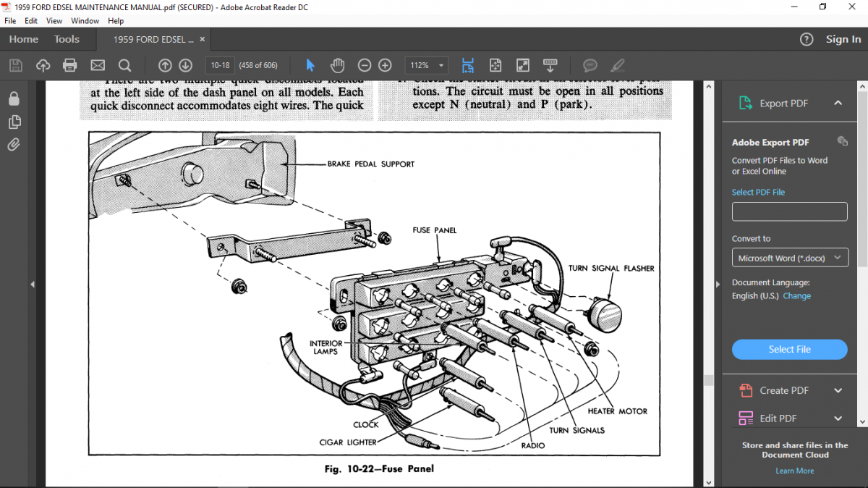Open the 112% zoom level dropdown

(426, 65)
